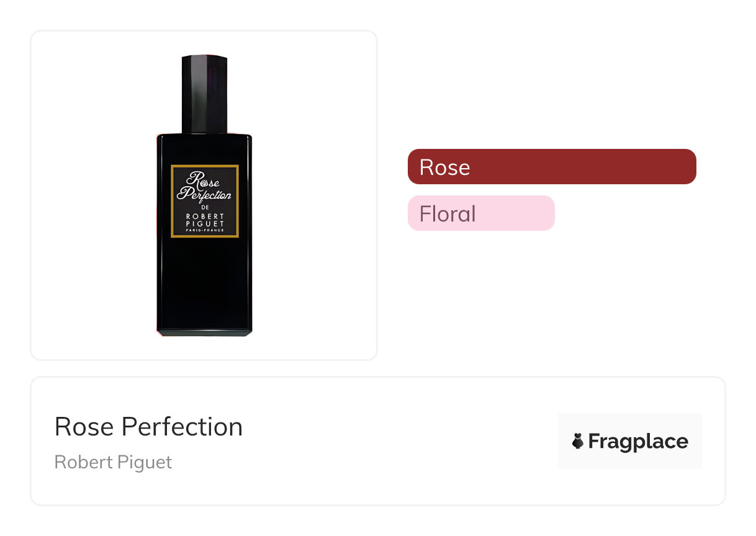Image resolution: width=756 pixels, height=536 pixels.
Task: Click 'ROBERT PIGUET' printed on the bottle label
Action: 204,220
